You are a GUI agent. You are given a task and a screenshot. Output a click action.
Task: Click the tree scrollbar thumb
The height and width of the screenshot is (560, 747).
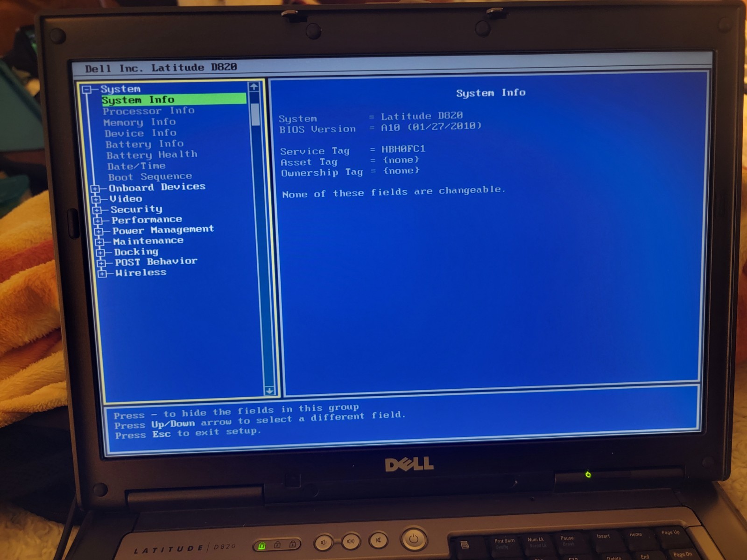[x=255, y=114]
